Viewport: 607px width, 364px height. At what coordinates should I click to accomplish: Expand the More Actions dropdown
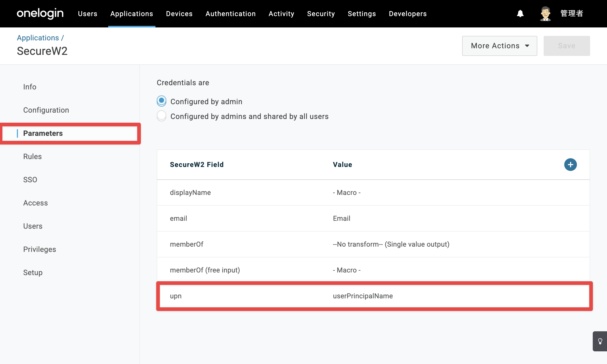pyautogui.click(x=500, y=46)
